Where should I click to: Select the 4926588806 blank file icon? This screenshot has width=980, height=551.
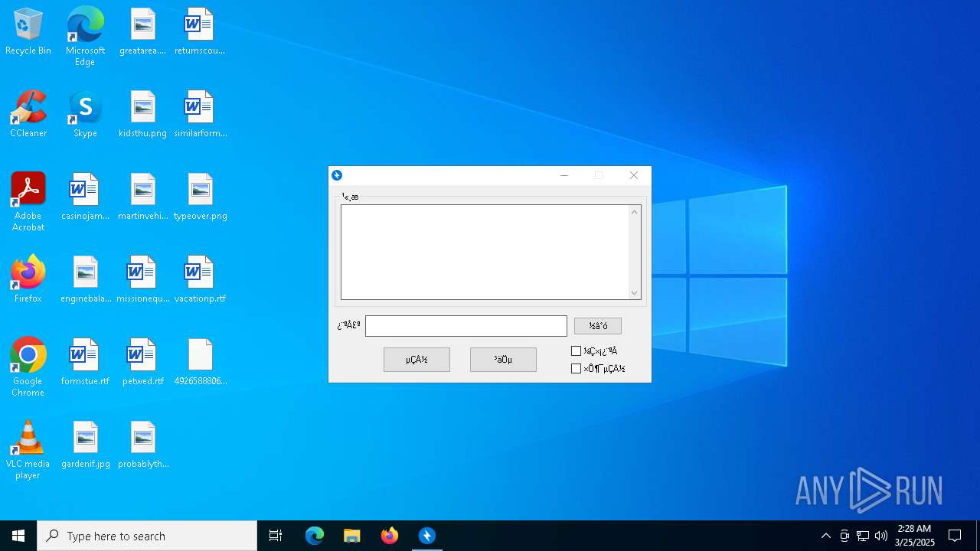tap(200, 362)
